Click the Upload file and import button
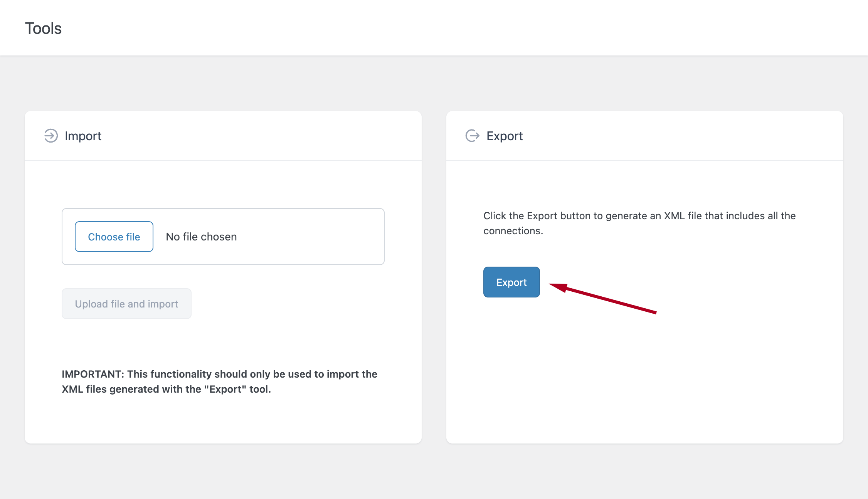This screenshot has width=868, height=499. coord(126,304)
